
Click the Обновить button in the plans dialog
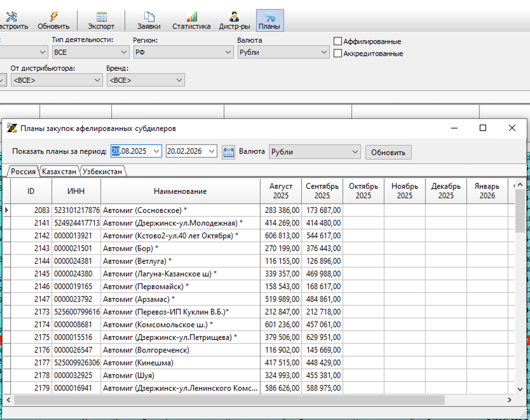click(388, 152)
